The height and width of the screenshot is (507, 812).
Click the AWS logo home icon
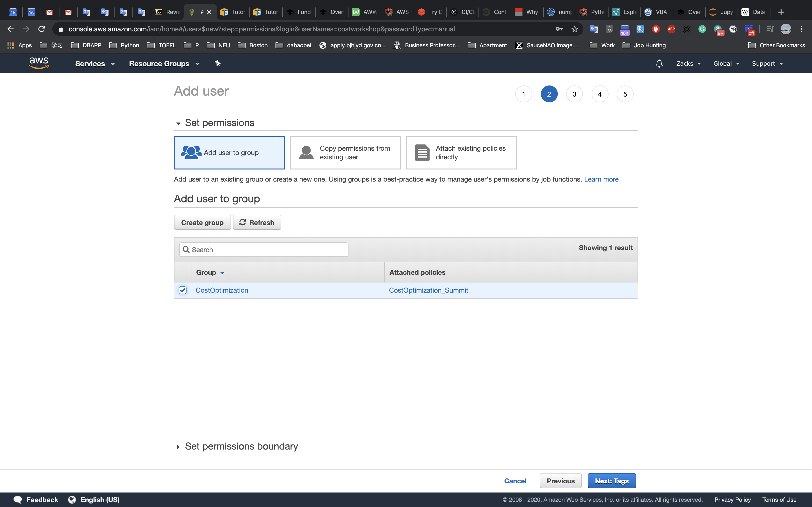click(x=39, y=63)
